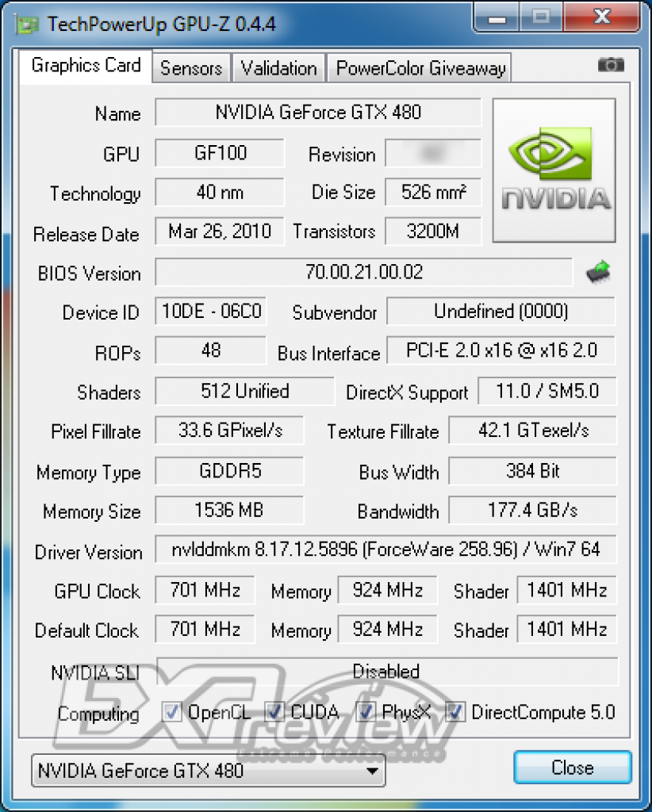Switch to the Graphics Card tab
Screen dimensions: 652x812
click(x=86, y=66)
